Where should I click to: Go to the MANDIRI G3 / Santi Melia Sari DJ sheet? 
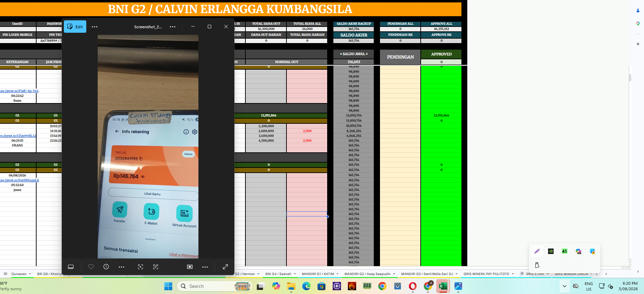427,274
